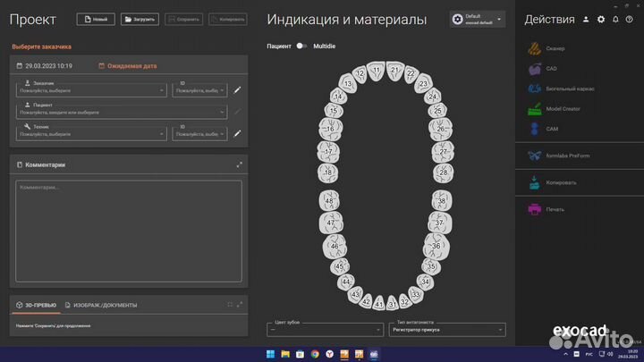The width and height of the screenshot is (644, 362).
Task: Open the Техник technician dropdown
Action: point(91,133)
